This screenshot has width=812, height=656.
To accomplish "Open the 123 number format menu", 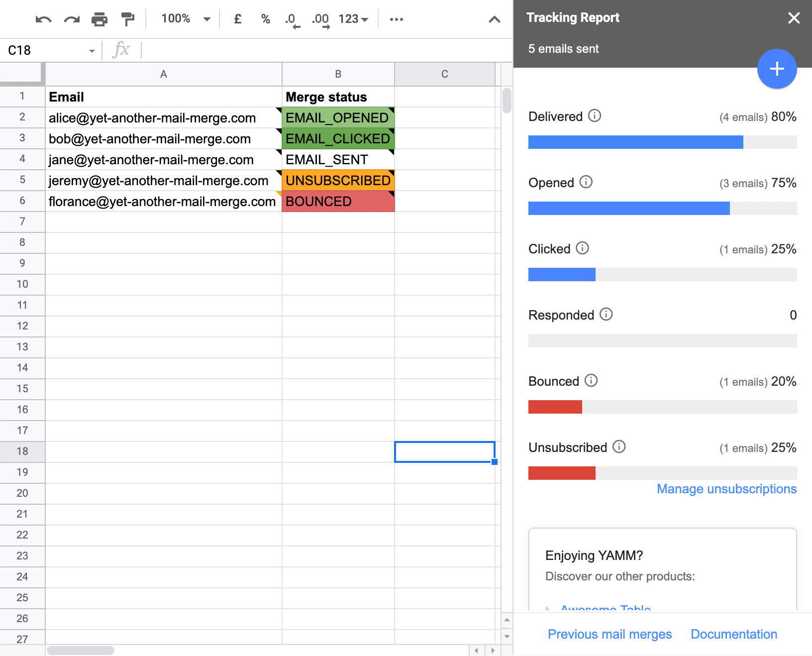I will 353,19.
